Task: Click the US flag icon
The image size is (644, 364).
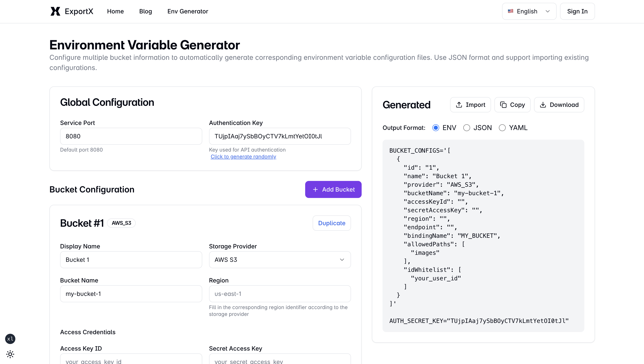Action: (510, 11)
